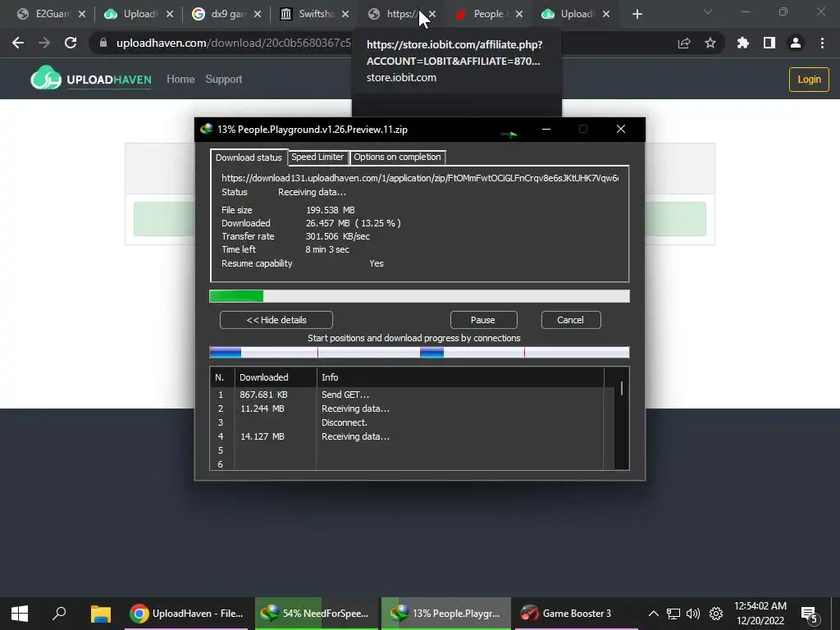840x630 pixels.
Task: Open the taskbar clock and date
Action: click(x=760, y=614)
